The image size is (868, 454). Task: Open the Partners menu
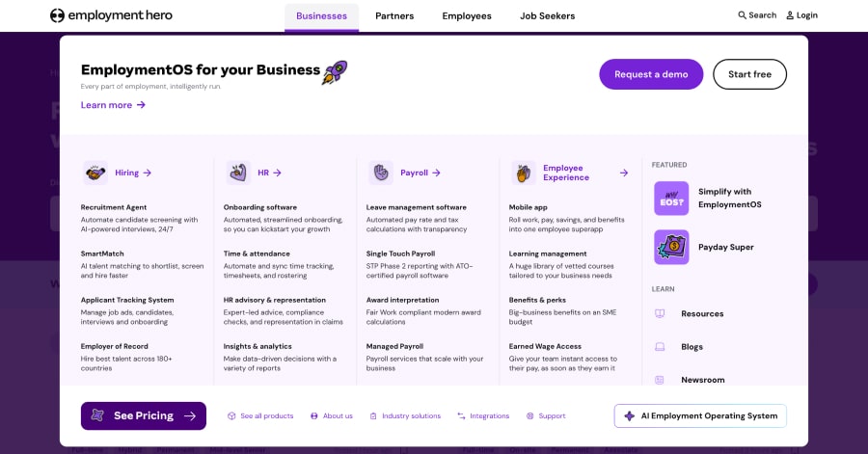(x=394, y=16)
